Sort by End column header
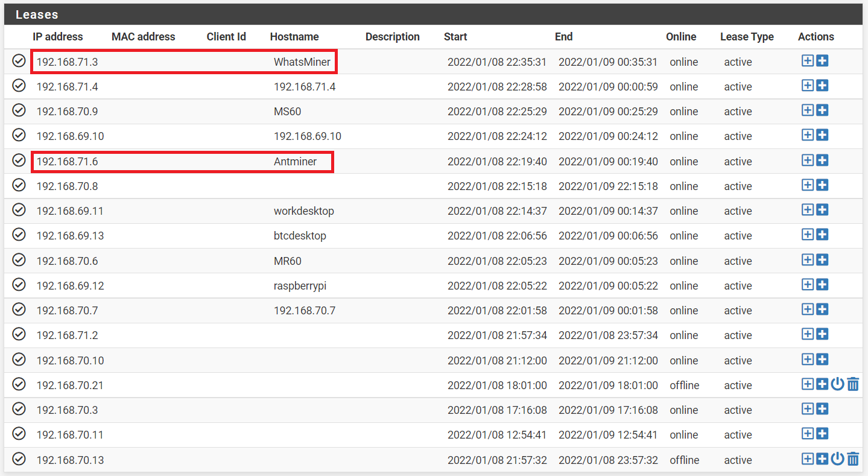The height and width of the screenshot is (476, 868). coord(563,37)
